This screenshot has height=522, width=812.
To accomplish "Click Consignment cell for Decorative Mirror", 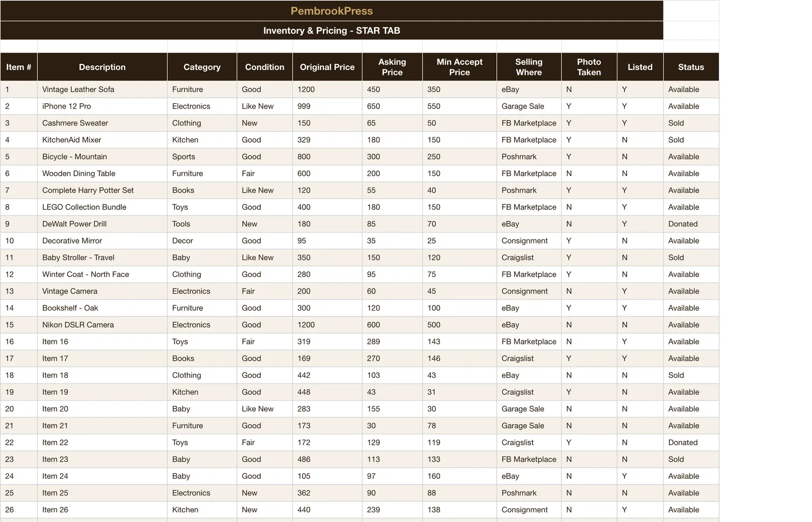I will click(529, 240).
